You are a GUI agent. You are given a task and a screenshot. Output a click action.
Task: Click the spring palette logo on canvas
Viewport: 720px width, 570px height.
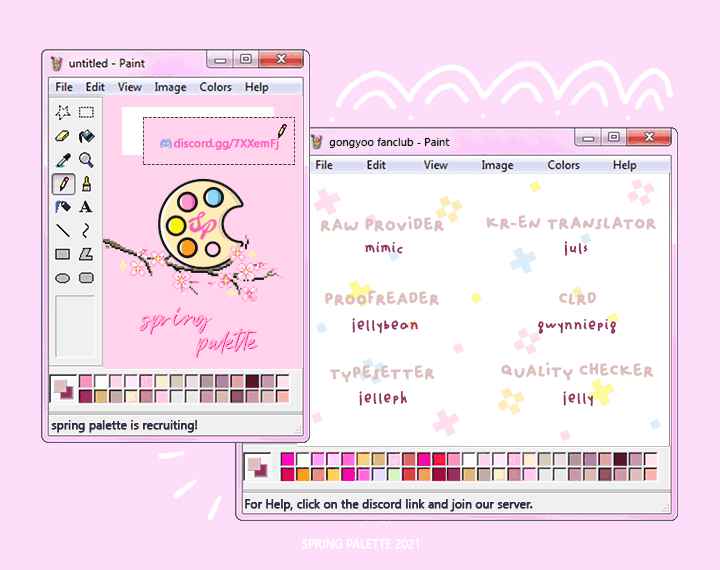200,220
